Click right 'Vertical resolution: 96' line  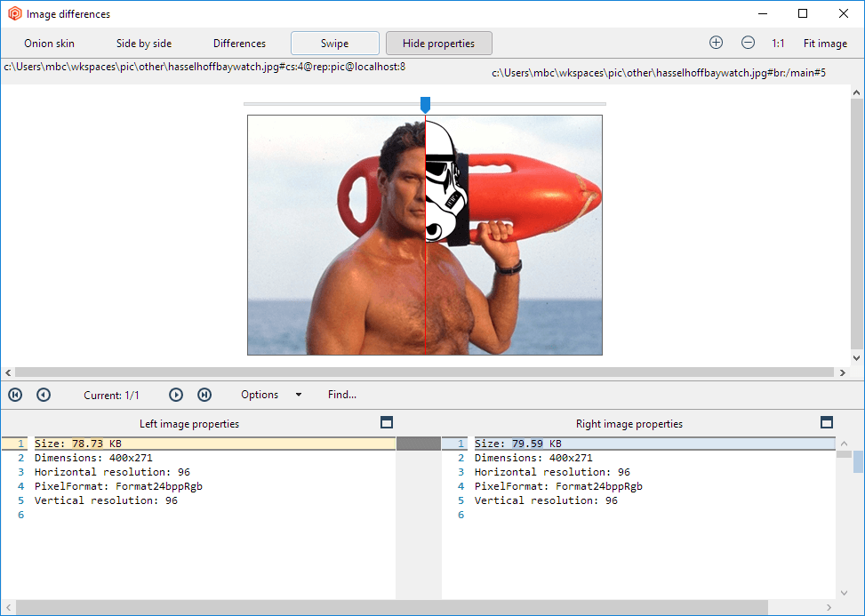point(546,500)
